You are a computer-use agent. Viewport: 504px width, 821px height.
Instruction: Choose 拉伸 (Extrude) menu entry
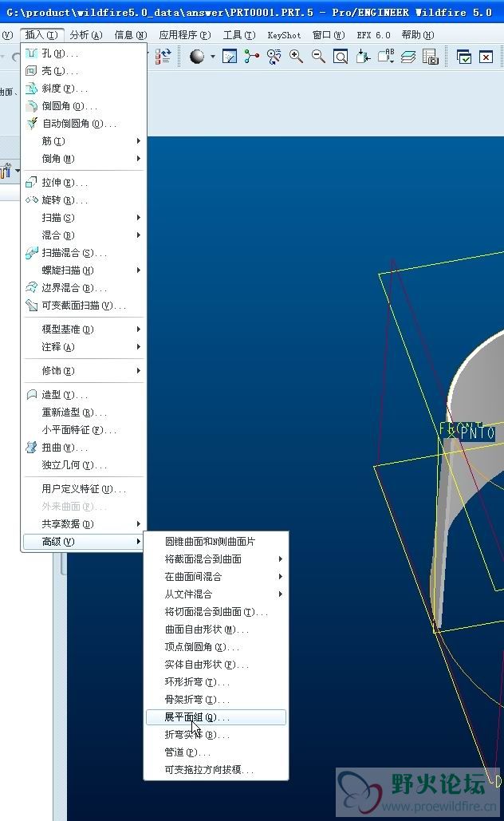84,182
